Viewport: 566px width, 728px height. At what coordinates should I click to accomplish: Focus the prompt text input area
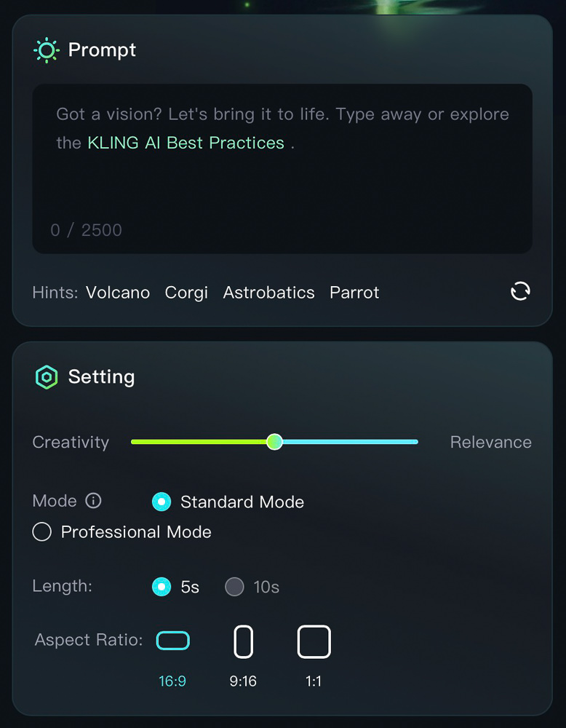point(282,169)
